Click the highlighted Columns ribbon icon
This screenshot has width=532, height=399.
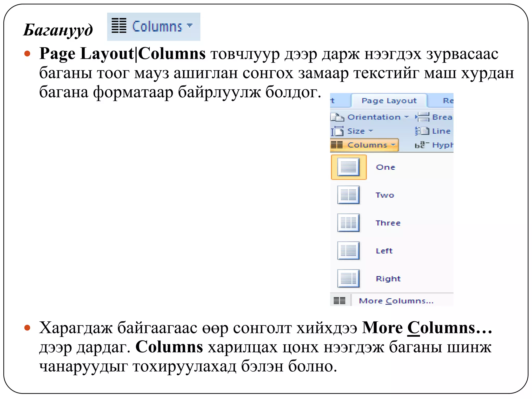click(337, 145)
